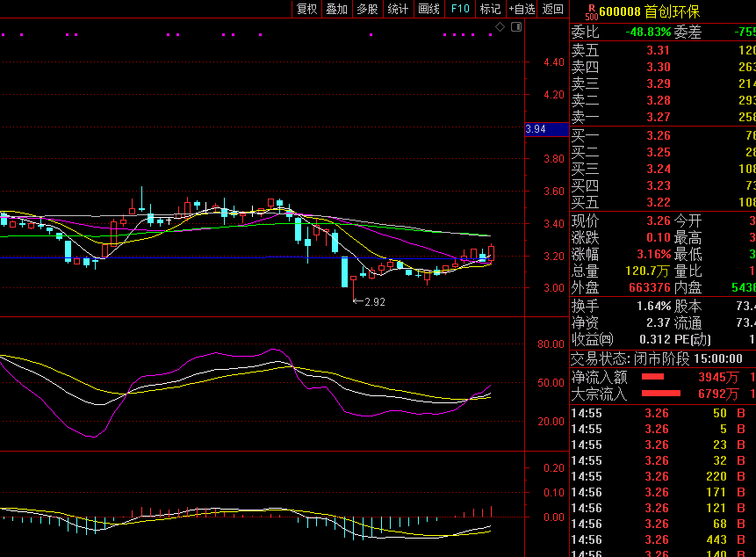Viewport: 756px width, 557px height.
Task: Click the 委比 -48.83% value
Action: (x=648, y=33)
